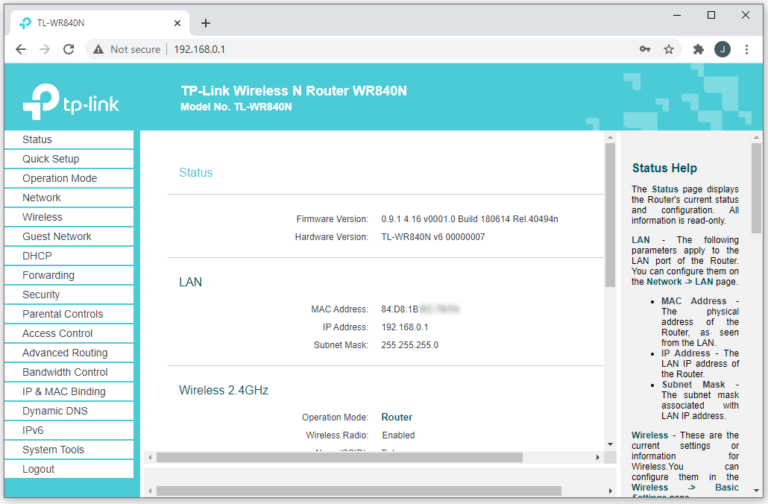Open saved password key icon
This screenshot has height=504, width=768.
tap(645, 49)
